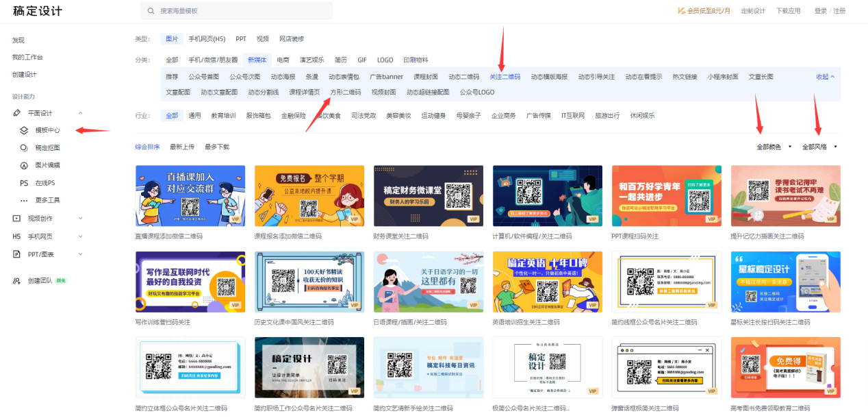The image size is (868, 418).
Task: Click the 视频创作 play icon
Action: (17, 219)
